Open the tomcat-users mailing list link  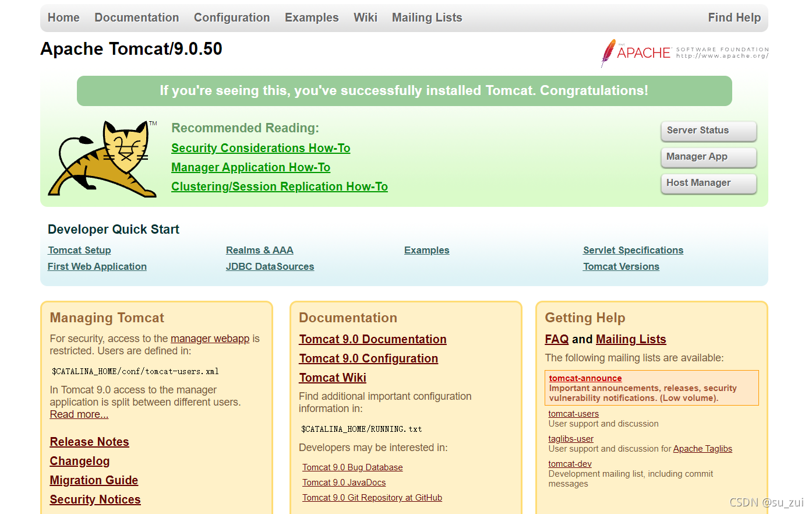coord(574,414)
